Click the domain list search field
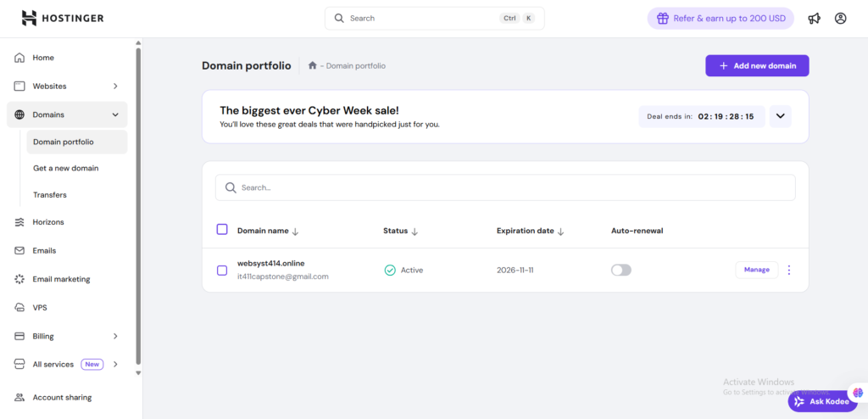868x419 pixels. click(505, 187)
